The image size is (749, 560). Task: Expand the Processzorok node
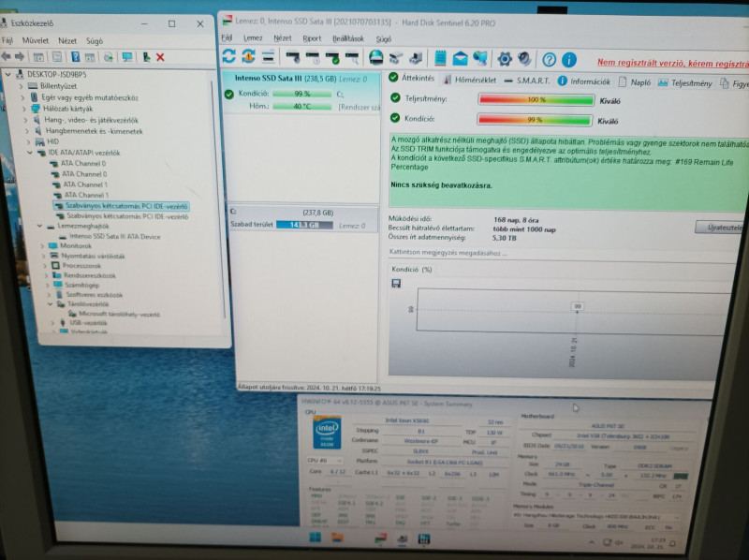tap(45, 266)
